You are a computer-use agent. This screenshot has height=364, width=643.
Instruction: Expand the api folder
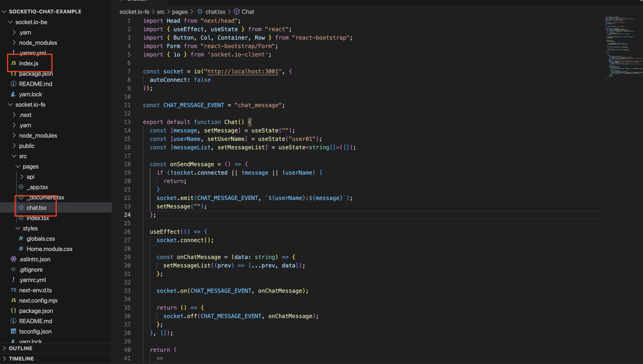(22, 176)
